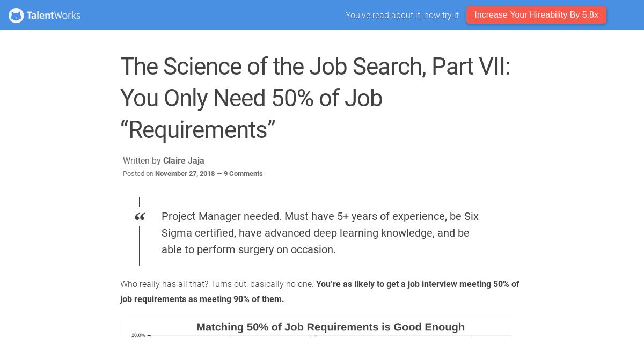This screenshot has height=338, width=644.
Task: Click the article title heading
Action: click(x=315, y=98)
